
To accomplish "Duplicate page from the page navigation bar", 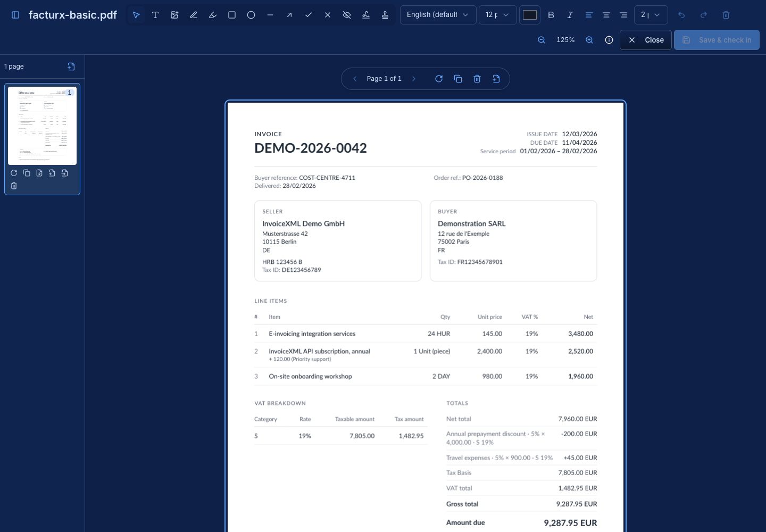I will 458,79.
